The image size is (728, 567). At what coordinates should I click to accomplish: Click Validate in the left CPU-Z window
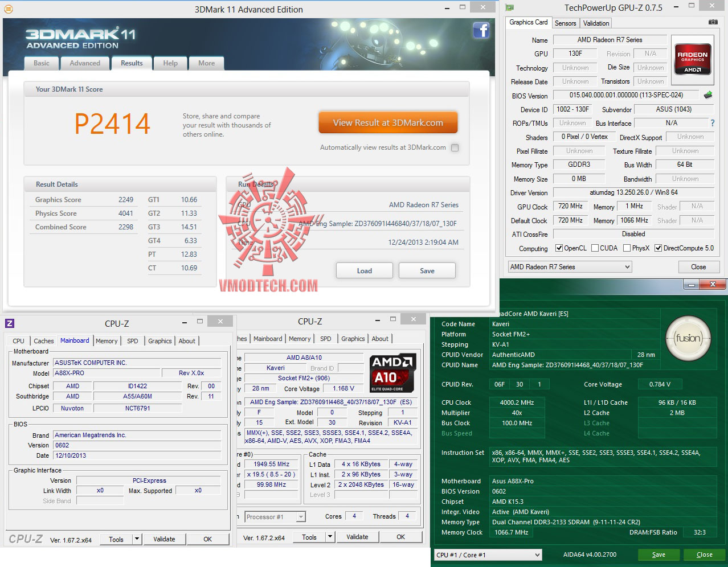coord(164,539)
